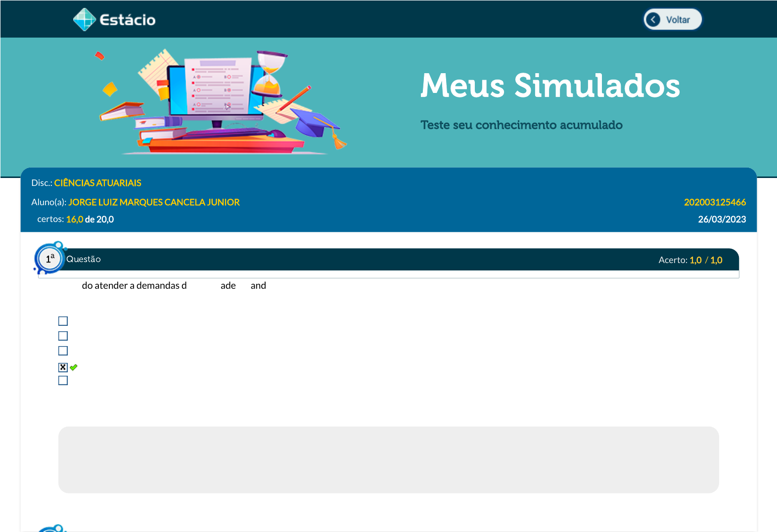Click the CIÊNCIAS ATUARIAIS discipline name
The image size is (777, 532).
tap(97, 183)
